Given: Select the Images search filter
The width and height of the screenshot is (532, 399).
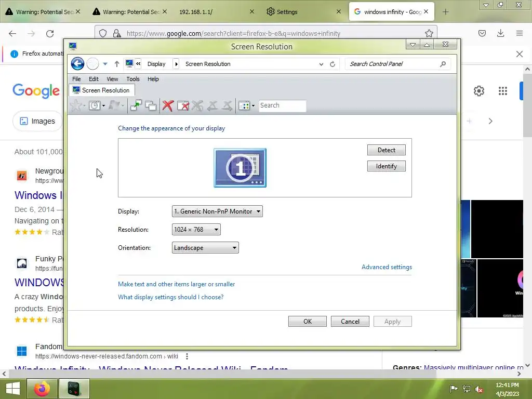Looking at the screenshot, I should [37, 121].
